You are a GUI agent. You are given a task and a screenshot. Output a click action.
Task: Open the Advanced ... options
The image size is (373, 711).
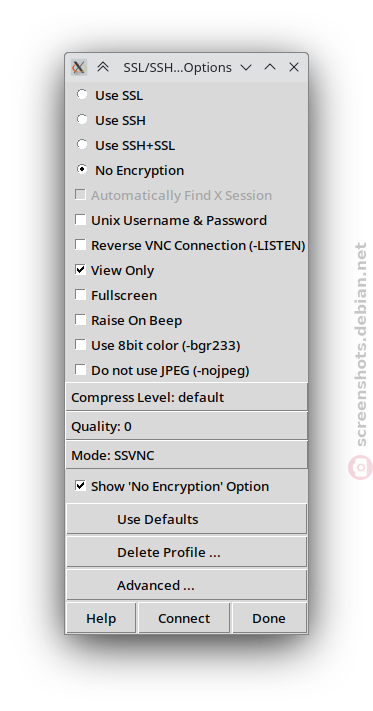pyautogui.click(x=186, y=585)
